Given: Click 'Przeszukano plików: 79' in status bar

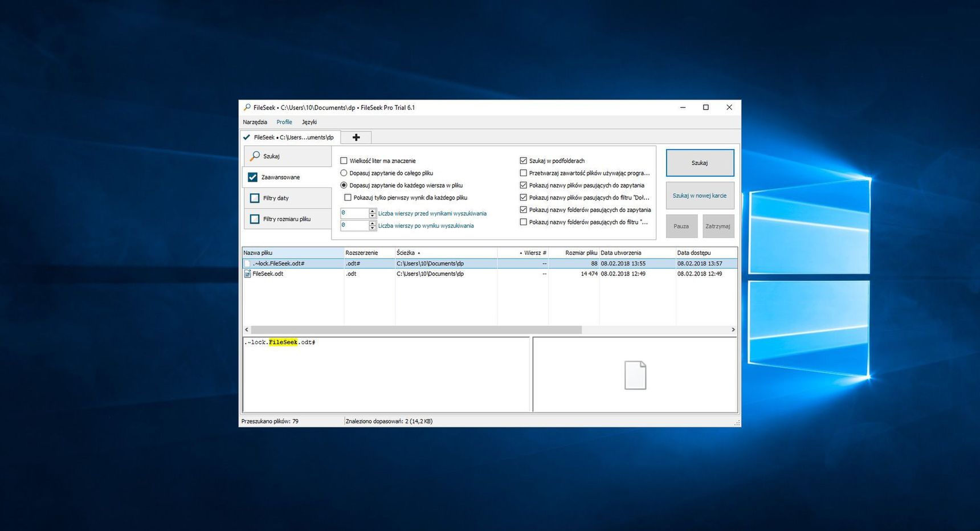Looking at the screenshot, I should tap(270, 422).
